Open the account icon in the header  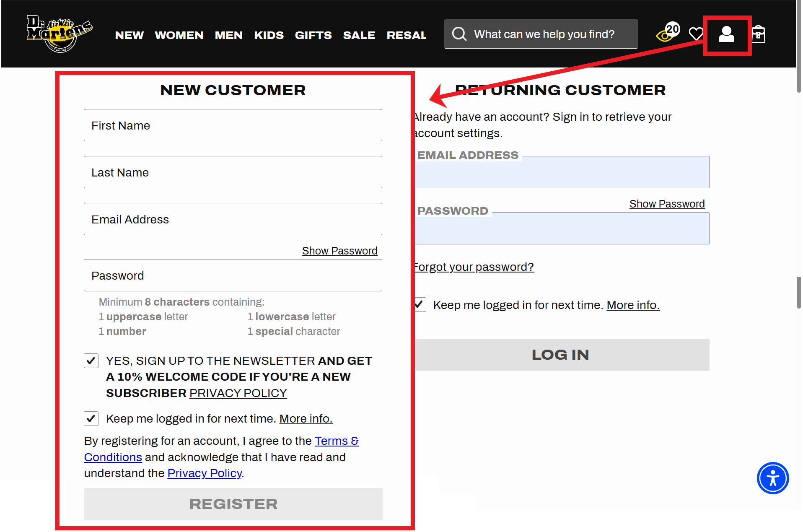tap(727, 35)
